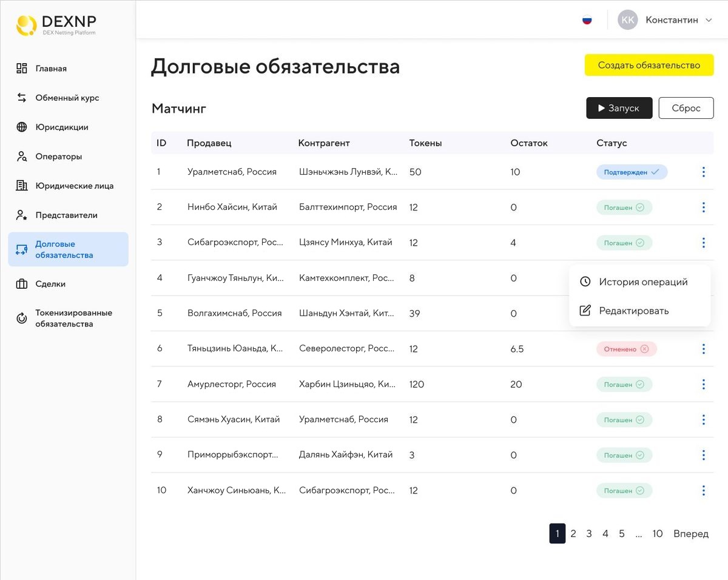Screen dimensions: 728x580
Task: Click the Подтвержден status badge
Action: [632, 172]
